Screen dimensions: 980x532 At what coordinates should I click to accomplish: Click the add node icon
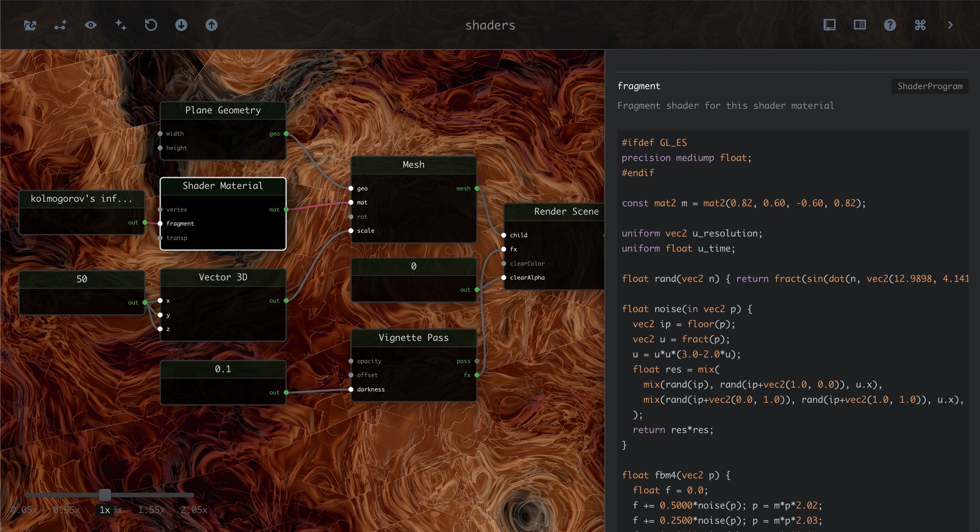point(60,25)
